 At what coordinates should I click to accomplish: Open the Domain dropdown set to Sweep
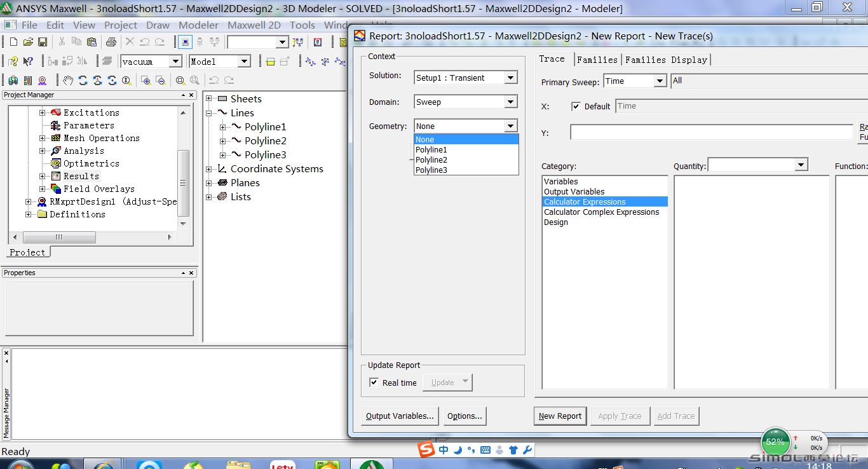pyautogui.click(x=466, y=102)
